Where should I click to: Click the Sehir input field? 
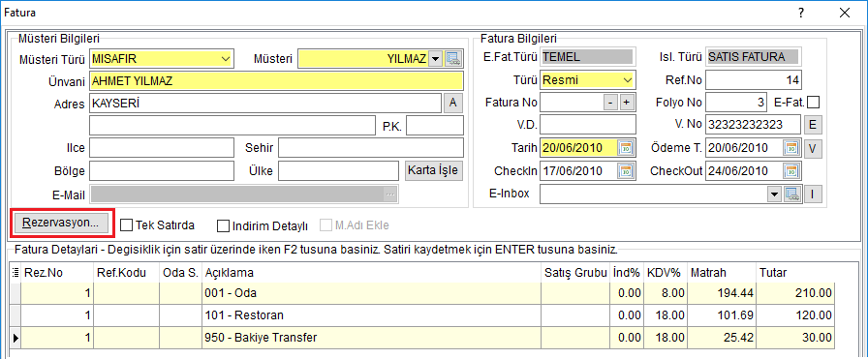pyautogui.click(x=371, y=148)
